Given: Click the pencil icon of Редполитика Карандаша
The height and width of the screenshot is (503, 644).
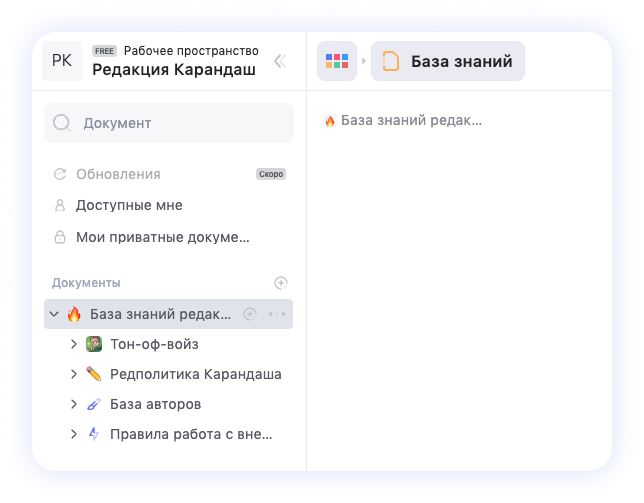Looking at the screenshot, I should [x=94, y=374].
